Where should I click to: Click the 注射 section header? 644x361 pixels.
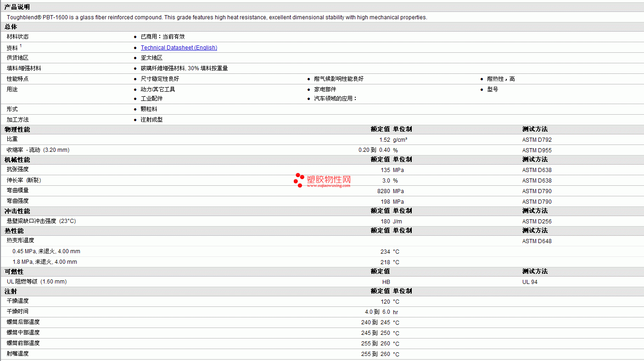point(11,291)
